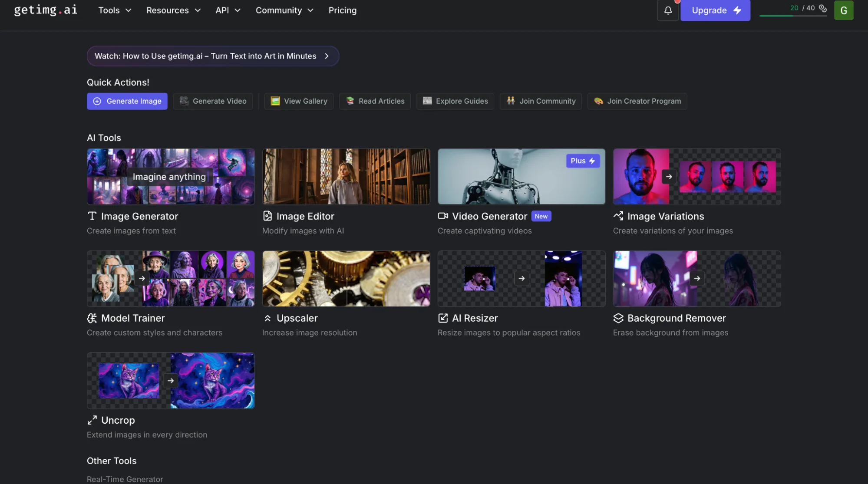Click the Image Editor file icon
868x484 pixels.
coord(267,216)
